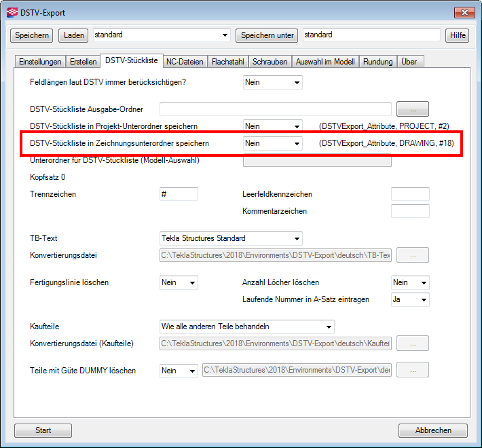This screenshot has height=448, width=482.
Task: Open the Anzahl Löcher löschen dropdown
Action: 410,282
